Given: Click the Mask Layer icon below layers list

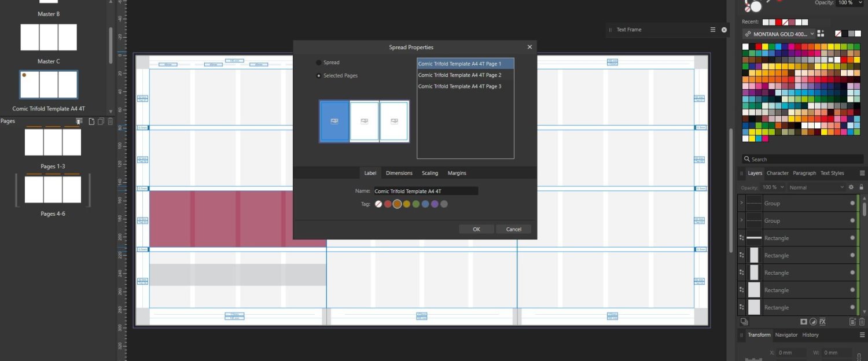Looking at the screenshot, I should (804, 322).
